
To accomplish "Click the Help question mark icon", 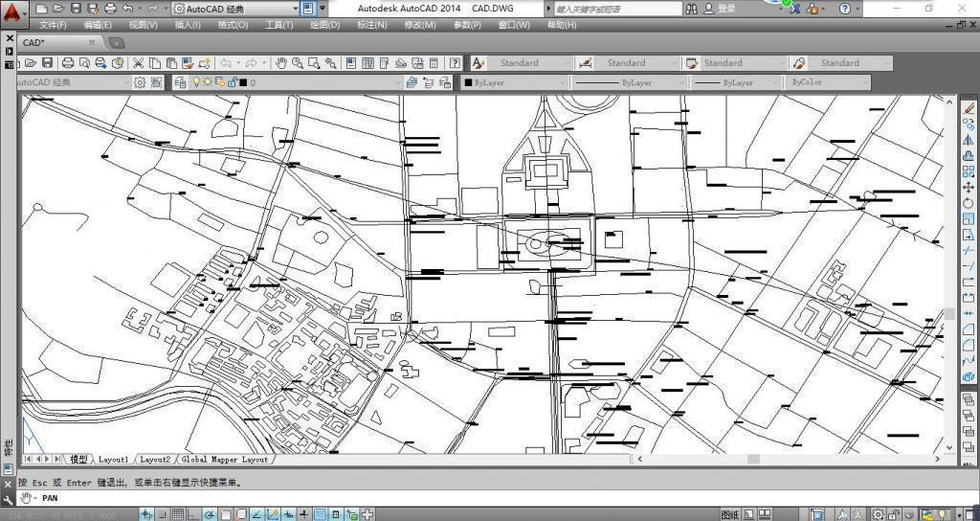I will point(844,8).
